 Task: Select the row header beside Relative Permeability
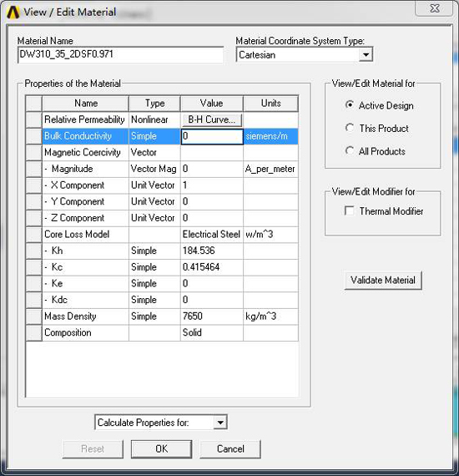coord(33,119)
